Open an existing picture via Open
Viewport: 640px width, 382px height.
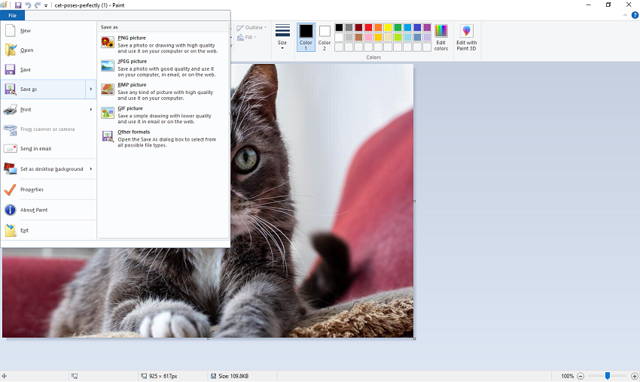[x=48, y=50]
